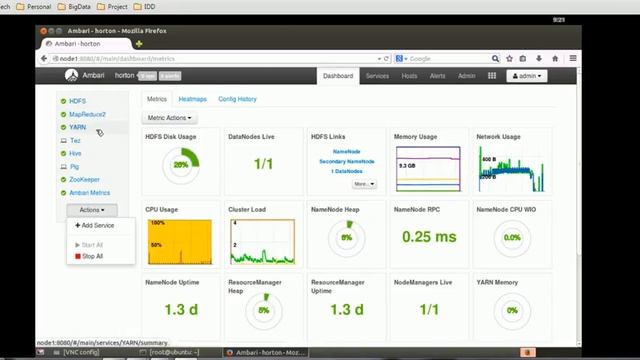This screenshot has width=640, height=360.
Task: Open search engine selector dropdown
Action: coord(401,59)
